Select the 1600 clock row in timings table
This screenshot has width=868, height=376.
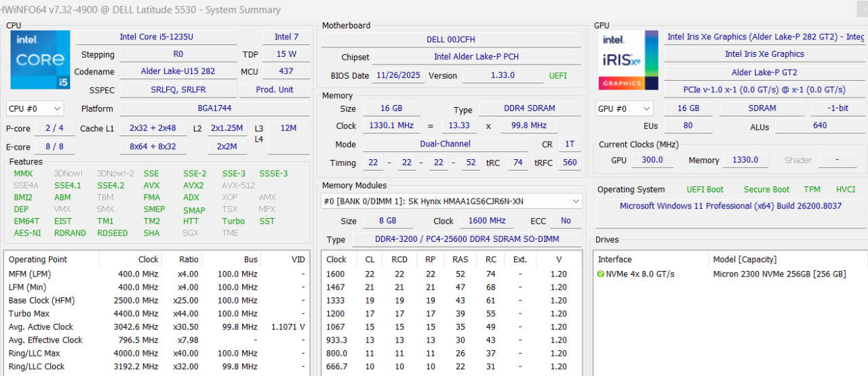(x=451, y=274)
